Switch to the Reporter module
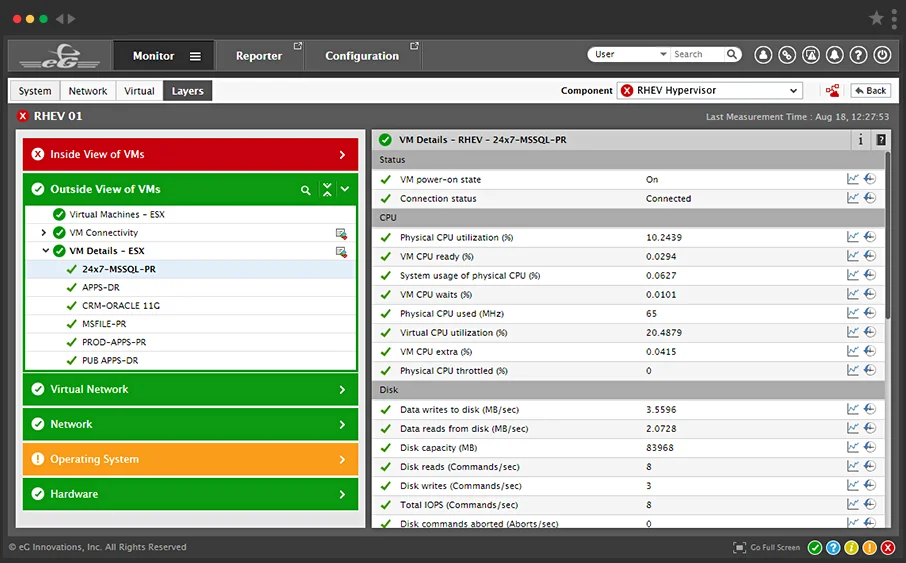The image size is (906, 563). pos(259,56)
